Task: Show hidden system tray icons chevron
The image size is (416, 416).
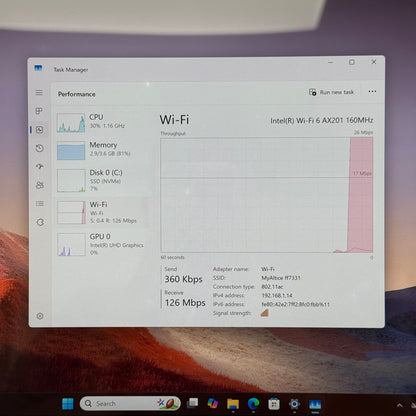Action: tap(400, 405)
